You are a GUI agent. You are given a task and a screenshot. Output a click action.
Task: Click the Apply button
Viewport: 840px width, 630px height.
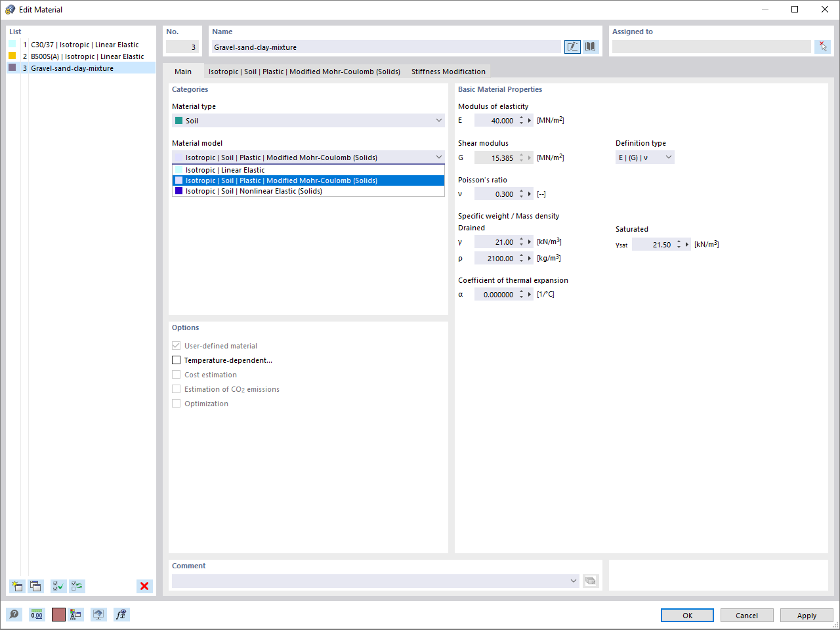[x=807, y=616]
